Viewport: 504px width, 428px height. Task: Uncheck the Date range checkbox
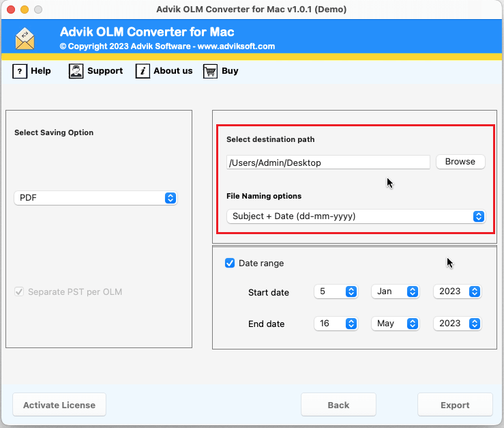(x=230, y=263)
